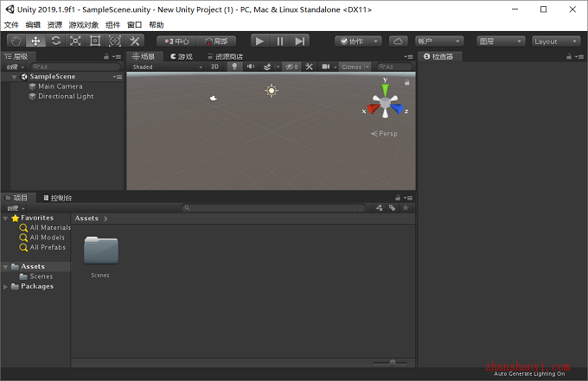Screen dimensions: 588x381
Task: Click the blue Z axis cone
Action: 397,109
